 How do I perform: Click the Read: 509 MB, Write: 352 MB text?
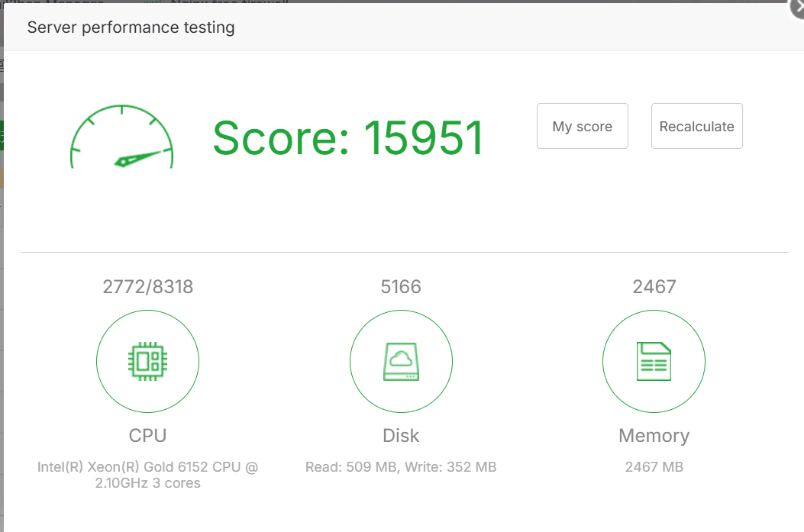[x=401, y=467]
